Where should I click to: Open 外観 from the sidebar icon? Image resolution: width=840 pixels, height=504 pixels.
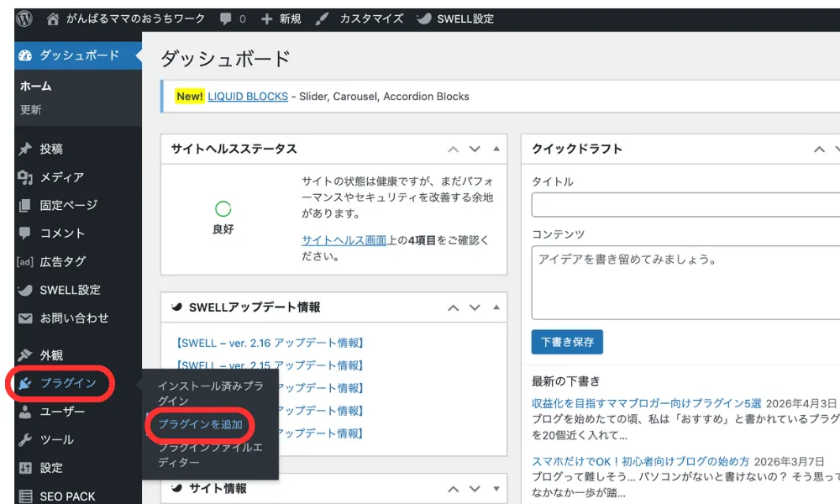[x=25, y=354]
